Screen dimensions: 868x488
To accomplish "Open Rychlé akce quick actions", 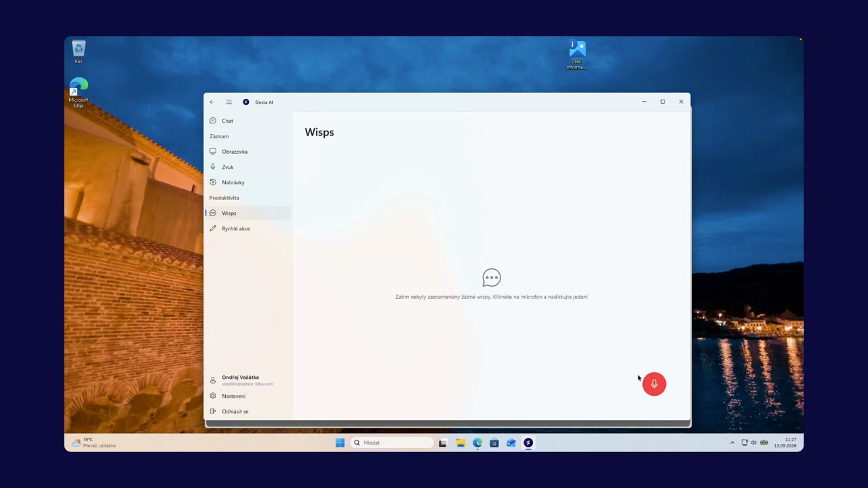I will (x=248, y=228).
